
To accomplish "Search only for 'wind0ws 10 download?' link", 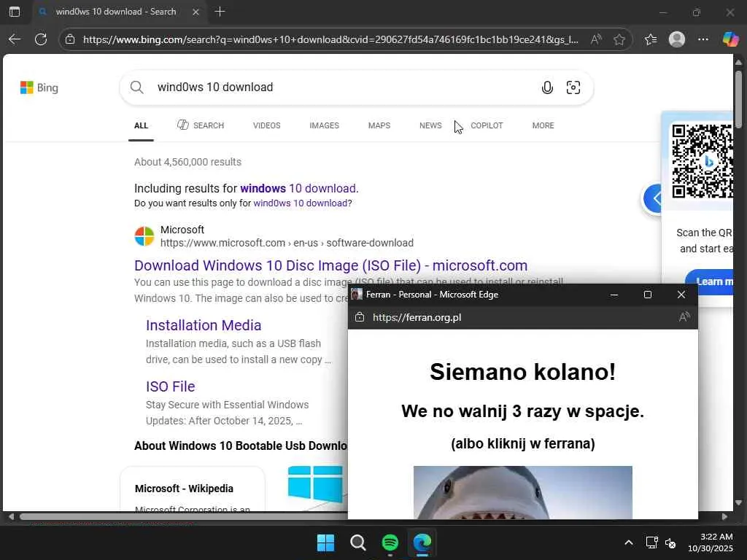I will point(303,203).
